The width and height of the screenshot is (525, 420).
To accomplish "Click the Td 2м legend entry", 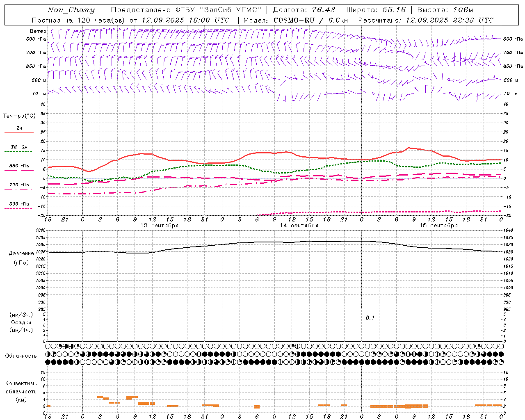I will (x=19, y=147).
